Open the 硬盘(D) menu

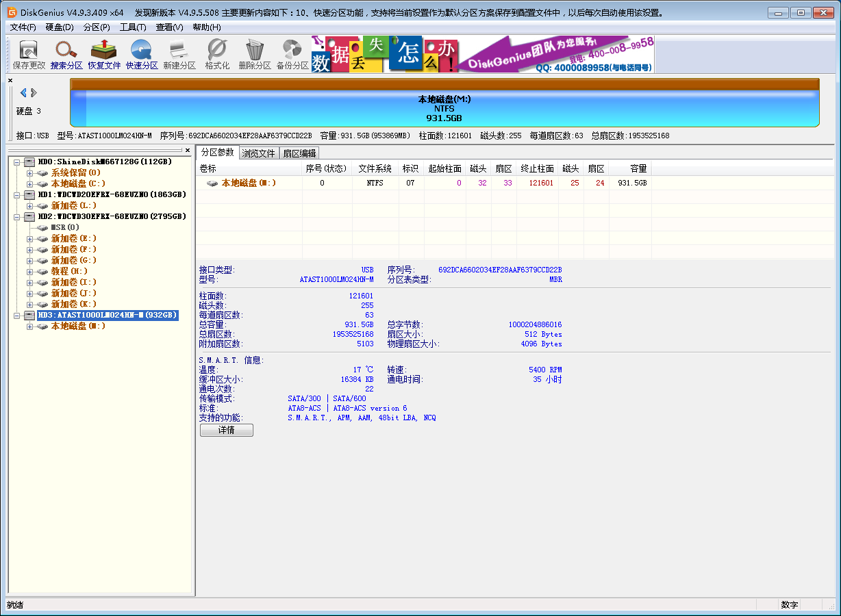pos(60,27)
